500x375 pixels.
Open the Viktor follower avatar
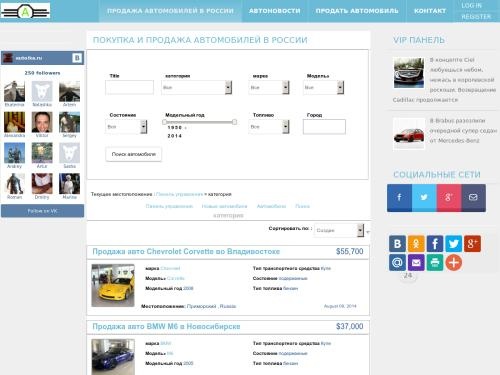pos(42,122)
